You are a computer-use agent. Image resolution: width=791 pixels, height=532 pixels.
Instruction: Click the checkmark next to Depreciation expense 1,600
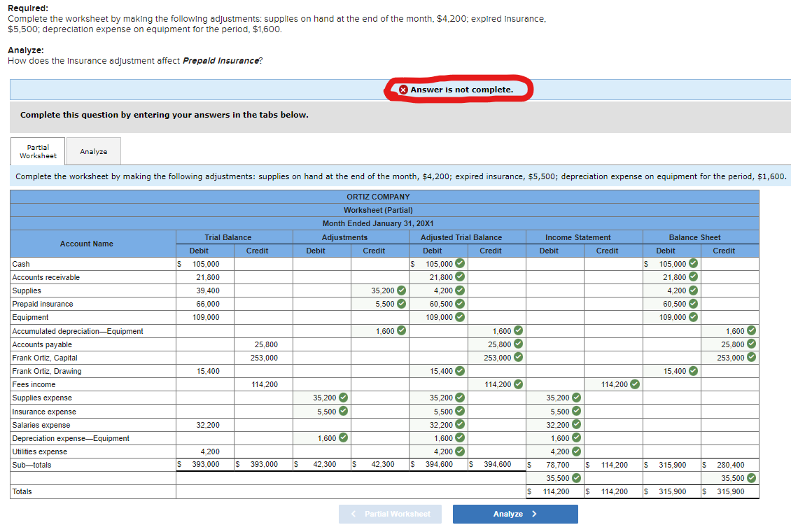(x=342, y=437)
